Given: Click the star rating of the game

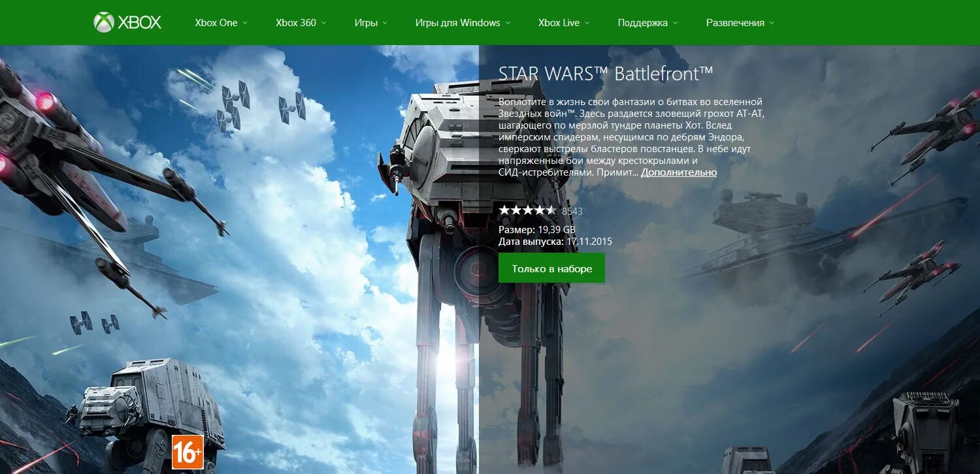Looking at the screenshot, I should tap(527, 210).
